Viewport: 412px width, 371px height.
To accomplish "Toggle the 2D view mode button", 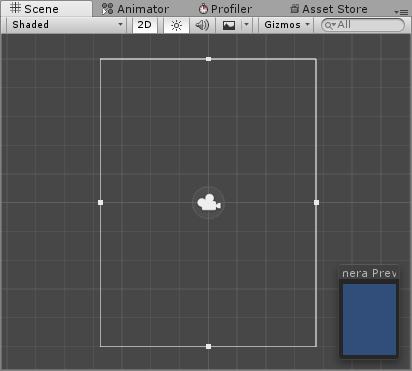I will (x=145, y=25).
